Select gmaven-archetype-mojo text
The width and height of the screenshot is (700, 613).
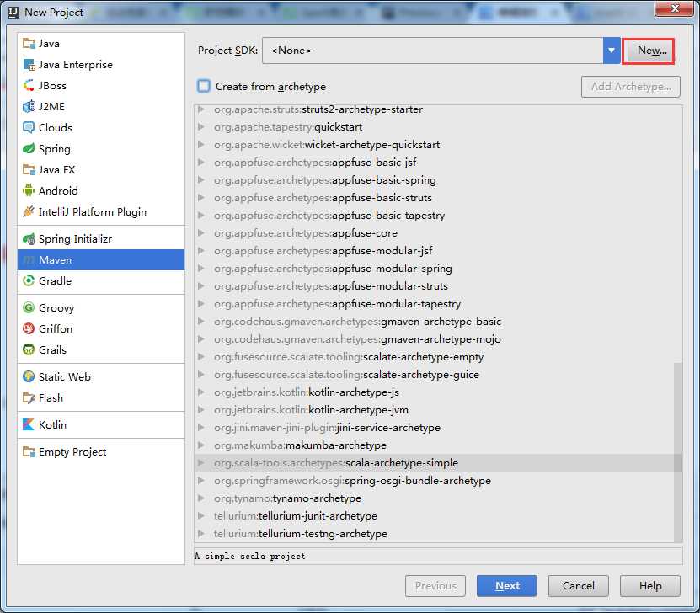click(x=441, y=339)
